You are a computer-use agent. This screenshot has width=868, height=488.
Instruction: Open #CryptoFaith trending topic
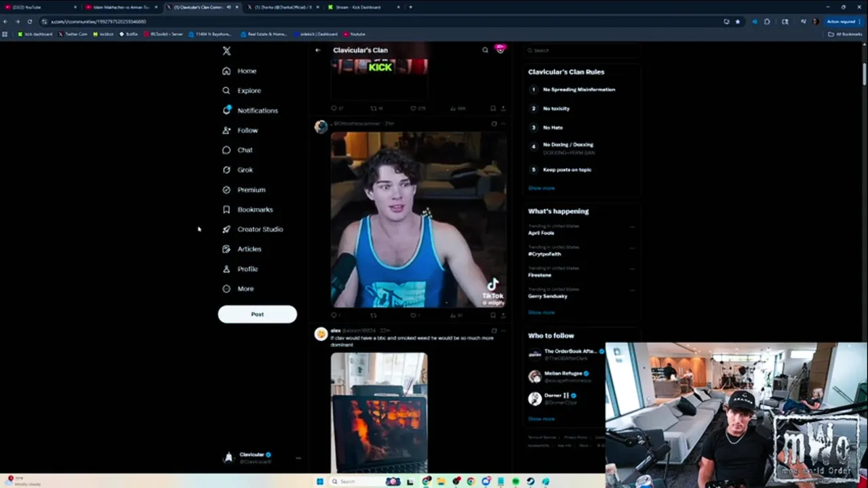click(x=545, y=254)
